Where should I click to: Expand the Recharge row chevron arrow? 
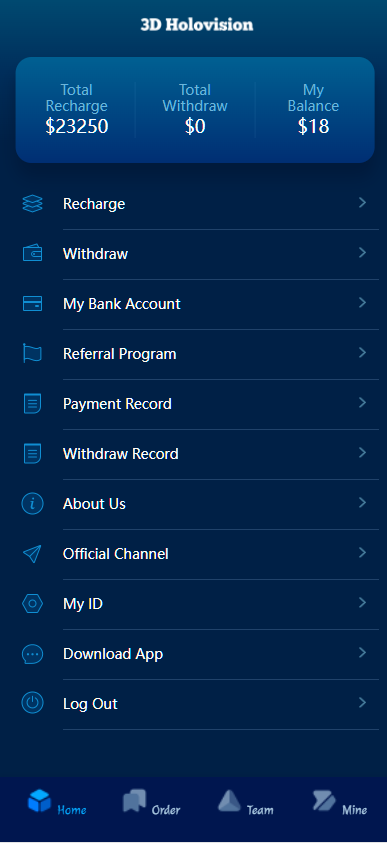362,203
